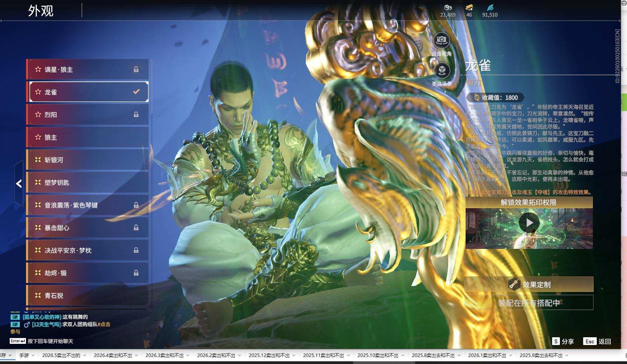
Task: Select the 塑梦钥匙 skin entry
Action: coord(87,182)
